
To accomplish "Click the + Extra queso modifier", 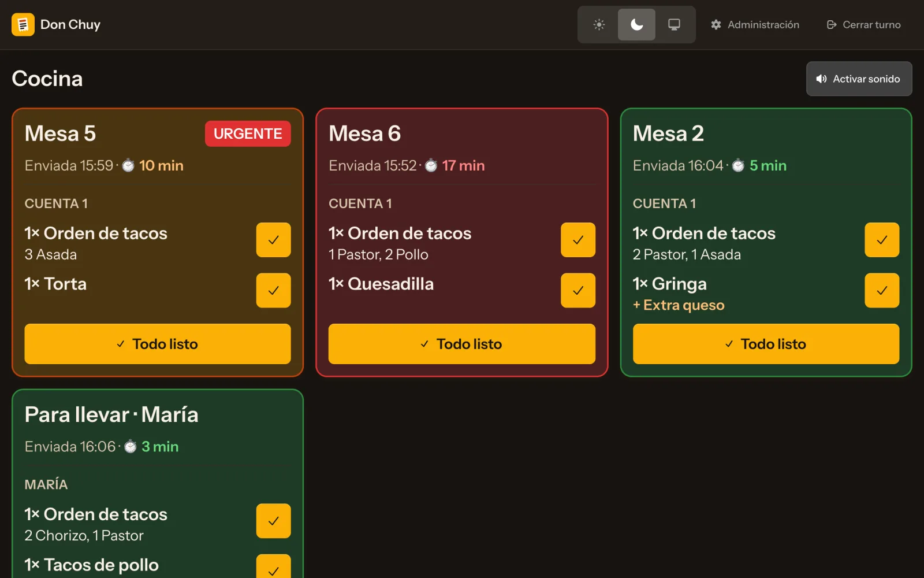I will click(x=679, y=305).
